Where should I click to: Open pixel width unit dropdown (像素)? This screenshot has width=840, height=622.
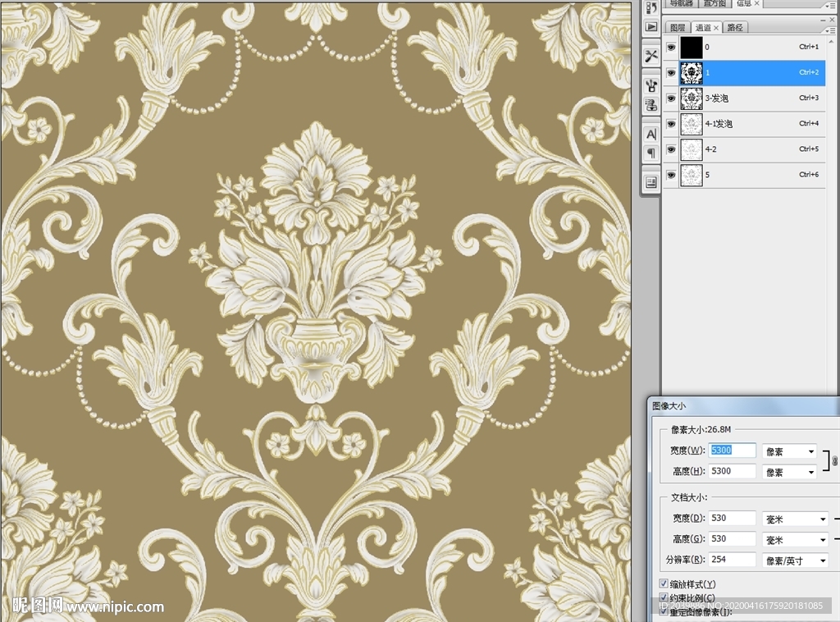coord(789,451)
